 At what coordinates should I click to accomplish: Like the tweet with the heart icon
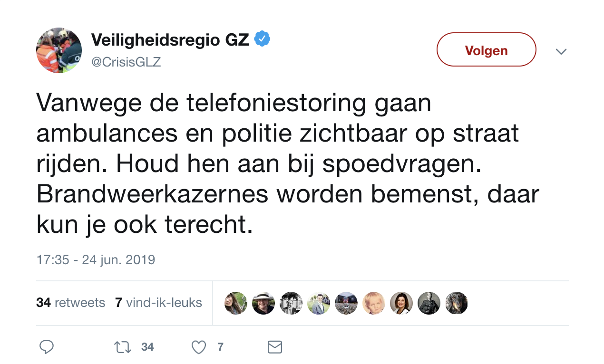(x=199, y=347)
